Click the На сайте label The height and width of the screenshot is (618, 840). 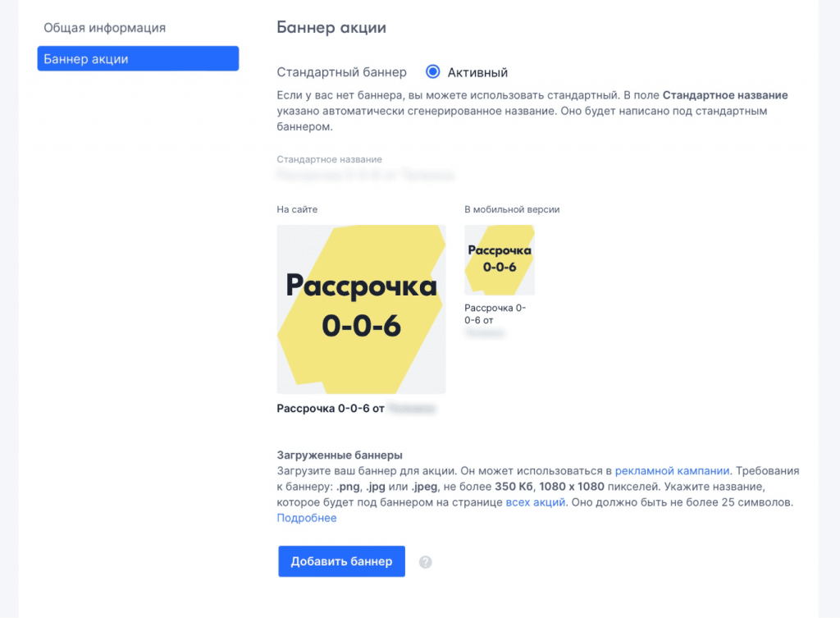297,209
